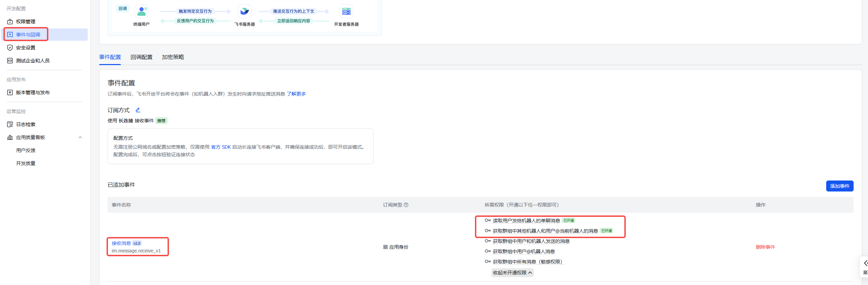The width and height of the screenshot is (868, 285).
Task: Click the 删除事件 link
Action: pyautogui.click(x=766, y=247)
